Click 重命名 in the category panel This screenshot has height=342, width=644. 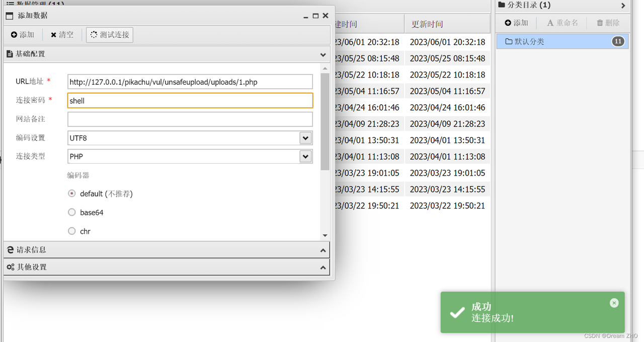tap(562, 23)
